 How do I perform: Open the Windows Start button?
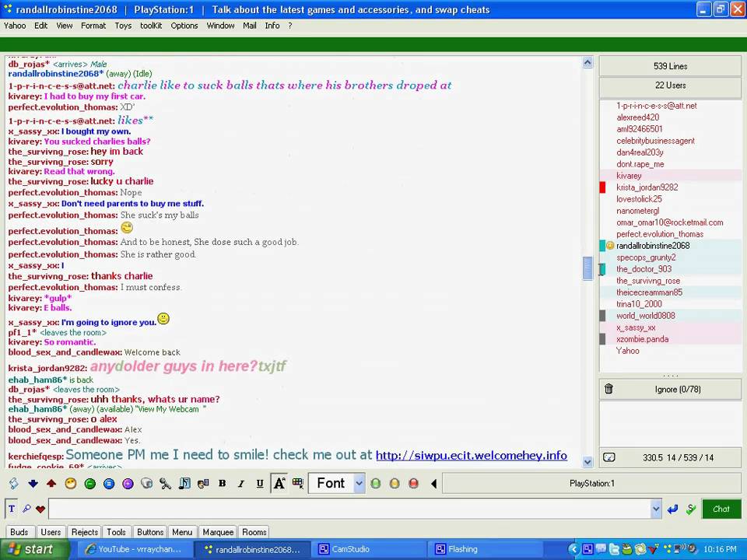[33, 549]
